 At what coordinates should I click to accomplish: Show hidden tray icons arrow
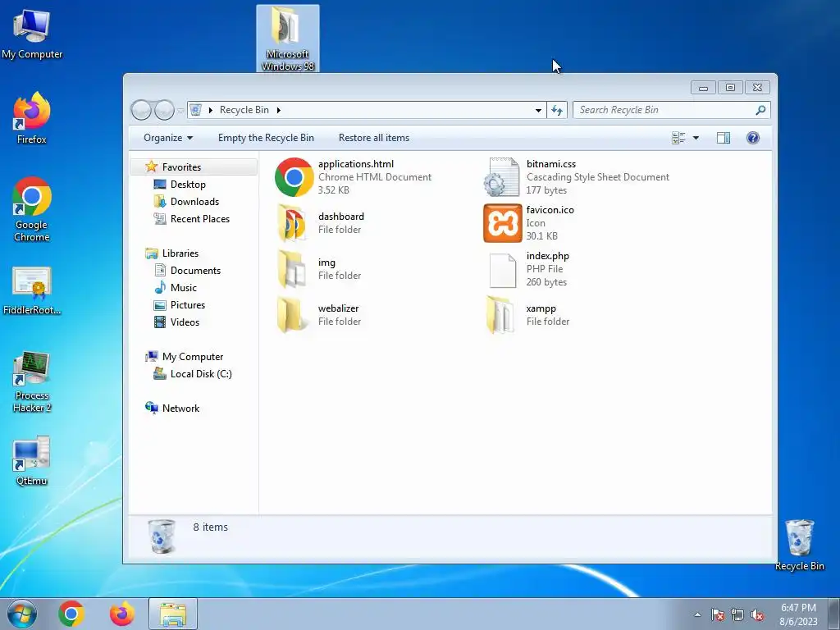(x=697, y=615)
